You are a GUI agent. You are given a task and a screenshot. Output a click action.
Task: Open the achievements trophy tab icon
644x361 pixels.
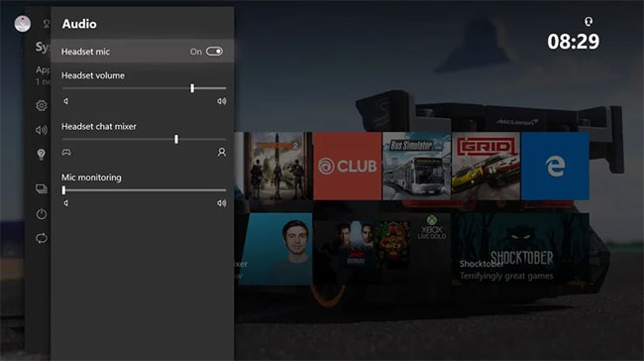pos(47,24)
